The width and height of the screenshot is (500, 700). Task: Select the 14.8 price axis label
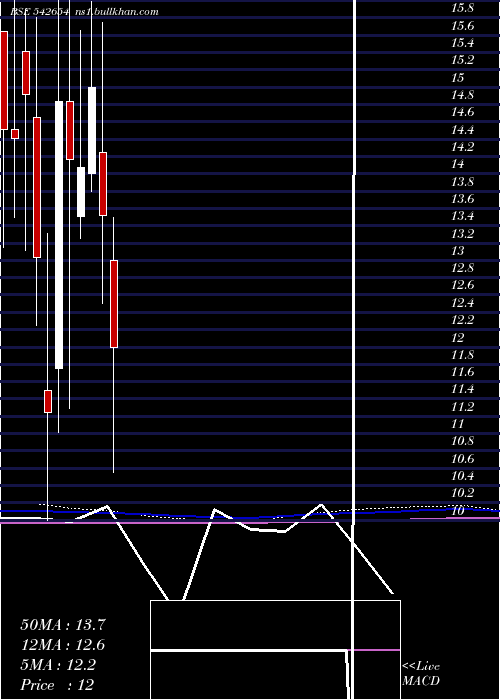coord(462,95)
